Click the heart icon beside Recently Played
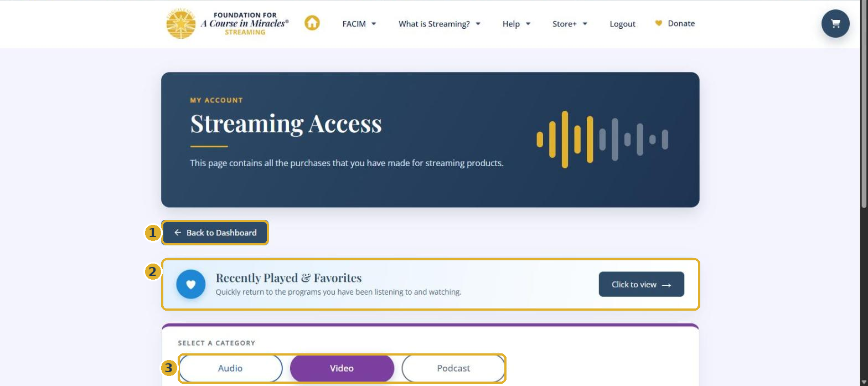The height and width of the screenshot is (386, 868). tap(191, 285)
